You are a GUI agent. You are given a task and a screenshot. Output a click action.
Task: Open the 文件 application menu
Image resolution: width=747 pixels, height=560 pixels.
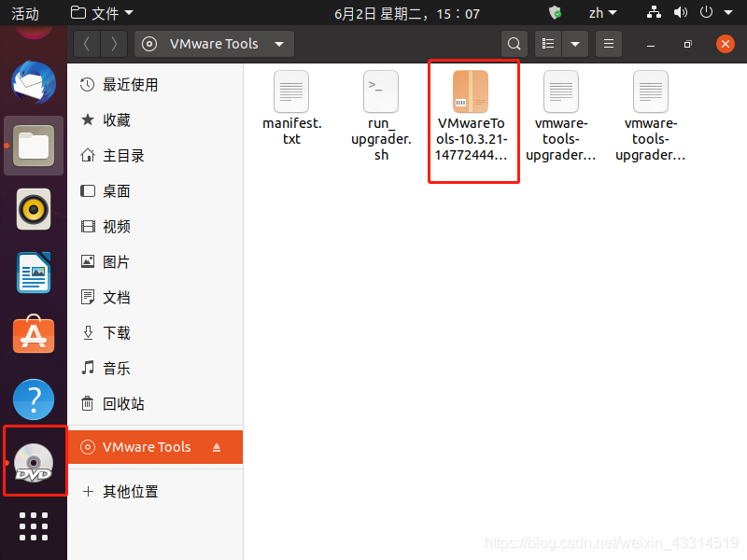(x=103, y=13)
